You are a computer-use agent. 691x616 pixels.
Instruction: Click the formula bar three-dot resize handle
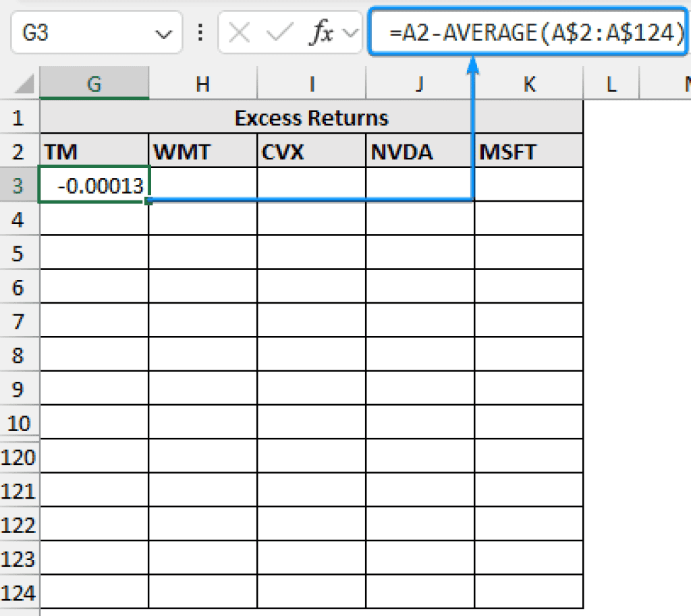pyautogui.click(x=200, y=32)
